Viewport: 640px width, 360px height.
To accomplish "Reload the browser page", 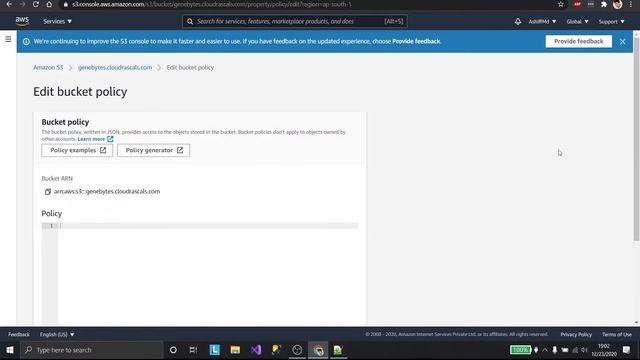I will (x=36, y=4).
